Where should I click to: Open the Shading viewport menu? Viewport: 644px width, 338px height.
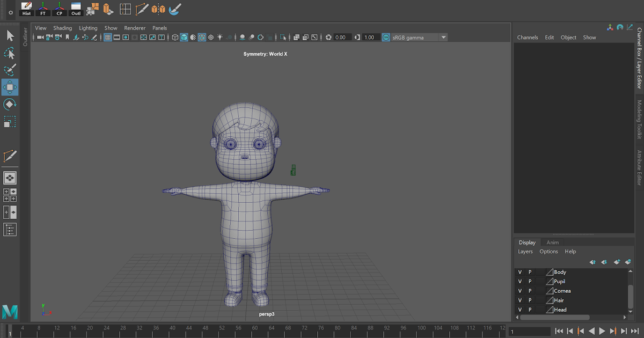tap(63, 27)
